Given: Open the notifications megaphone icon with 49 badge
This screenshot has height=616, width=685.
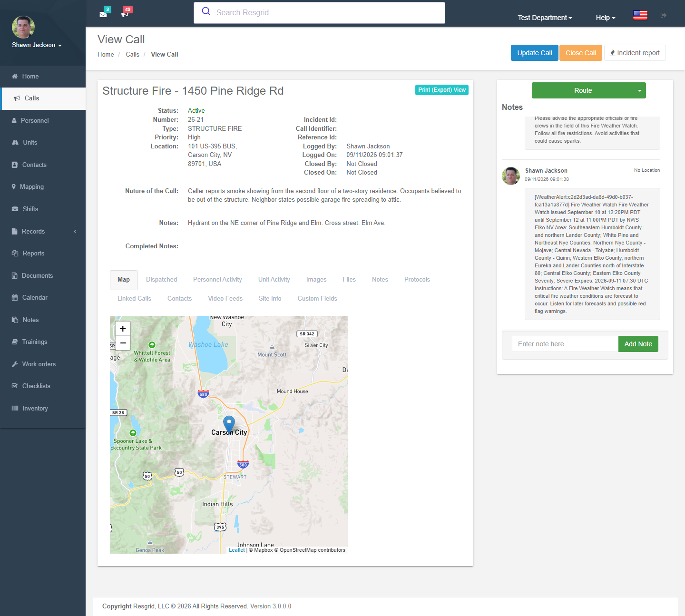Looking at the screenshot, I should [125, 14].
